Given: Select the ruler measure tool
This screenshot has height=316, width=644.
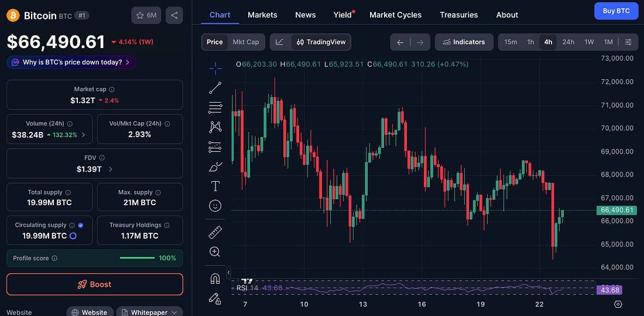Looking at the screenshot, I should [x=215, y=233].
